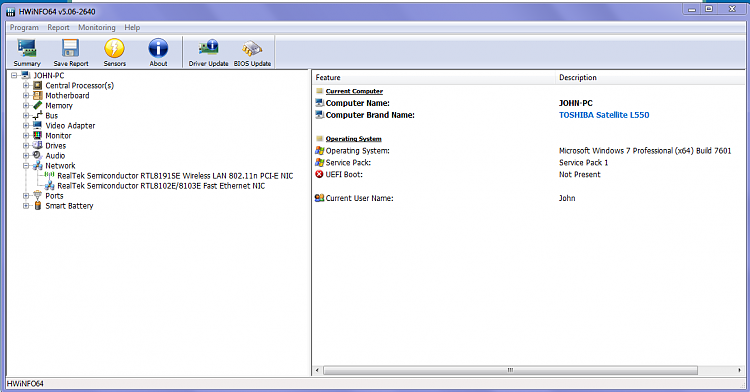Collapse the Network node
The width and height of the screenshot is (750, 392).
click(x=26, y=166)
